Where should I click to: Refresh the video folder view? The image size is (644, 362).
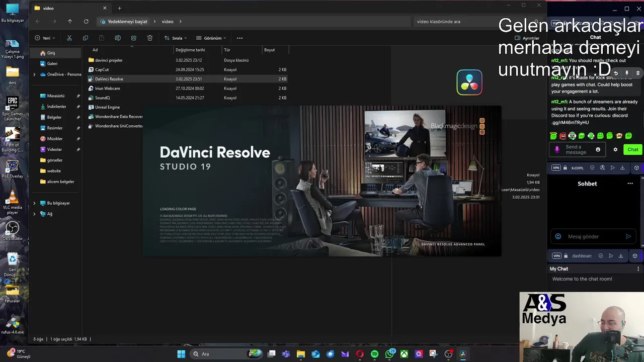(x=86, y=22)
